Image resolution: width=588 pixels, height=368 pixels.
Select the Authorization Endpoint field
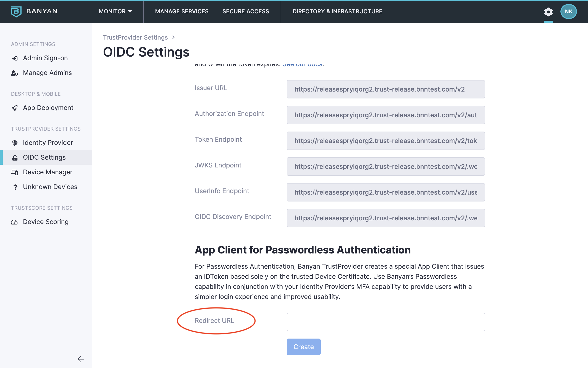[386, 115]
